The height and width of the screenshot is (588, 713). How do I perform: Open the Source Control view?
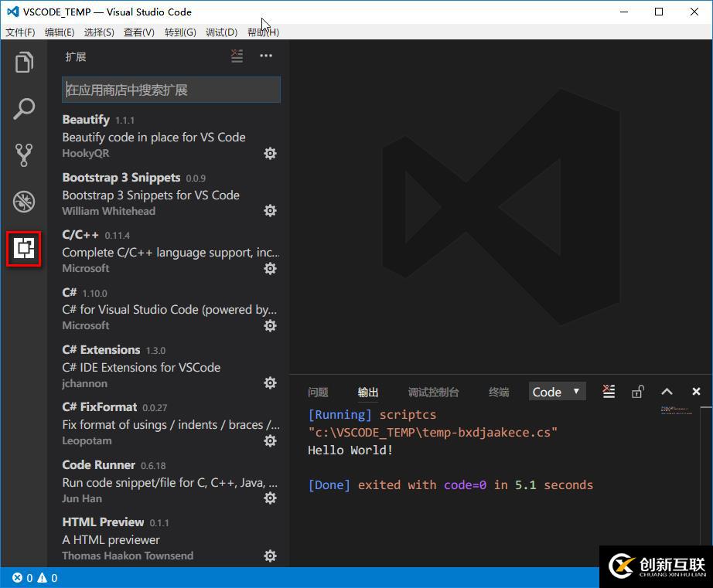coord(24,155)
